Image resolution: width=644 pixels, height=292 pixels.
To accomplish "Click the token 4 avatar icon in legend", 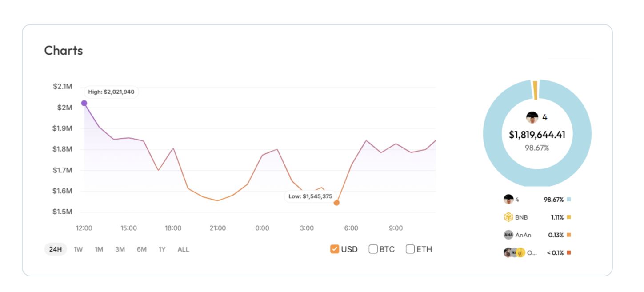I will tap(508, 200).
